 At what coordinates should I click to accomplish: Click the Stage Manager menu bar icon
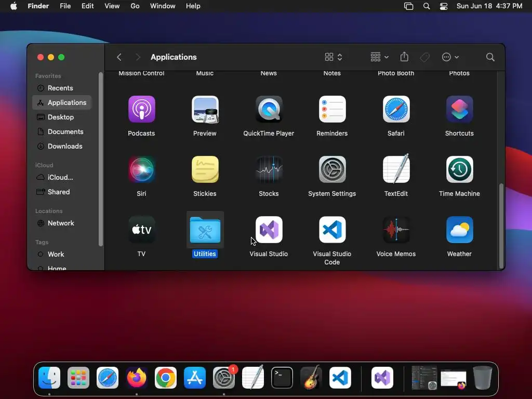point(408,6)
